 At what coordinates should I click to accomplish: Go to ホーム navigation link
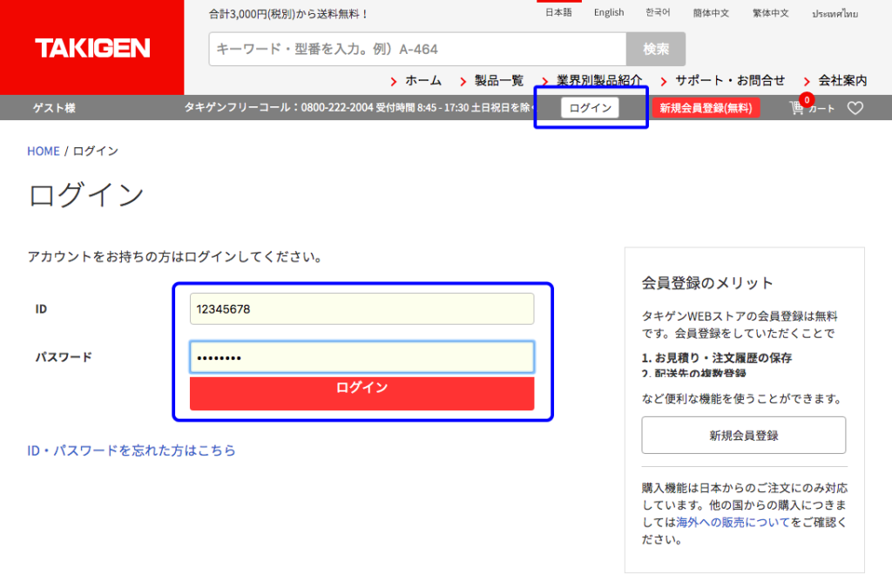pyautogui.click(x=423, y=81)
